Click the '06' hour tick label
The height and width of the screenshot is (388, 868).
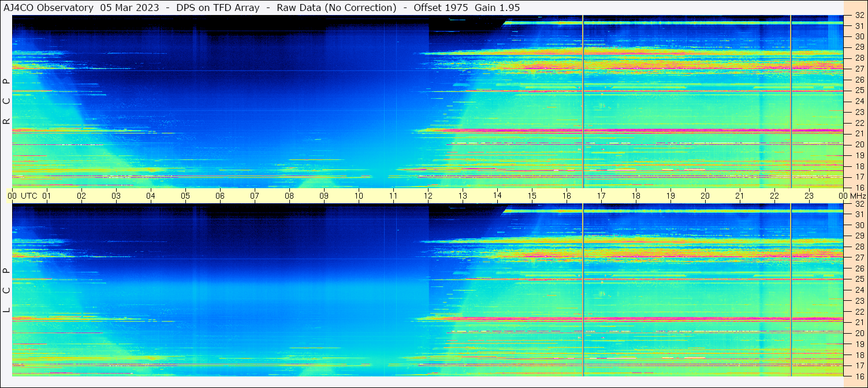[220, 196]
